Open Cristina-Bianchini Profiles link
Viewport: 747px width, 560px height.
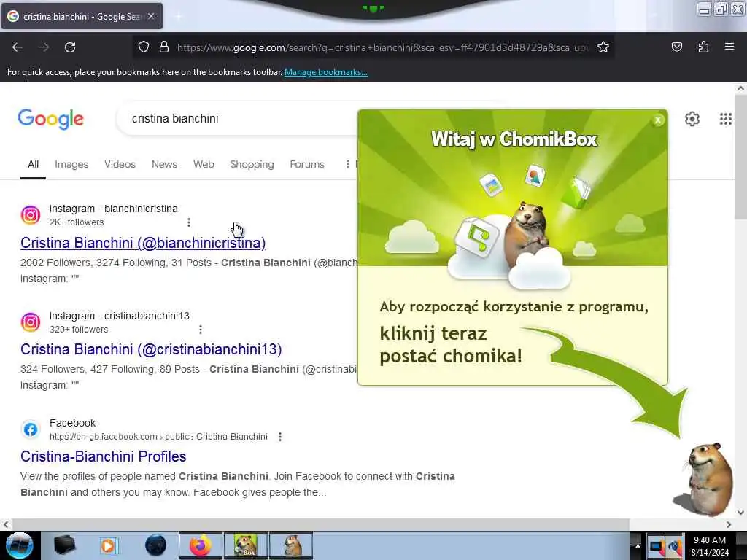(104, 456)
